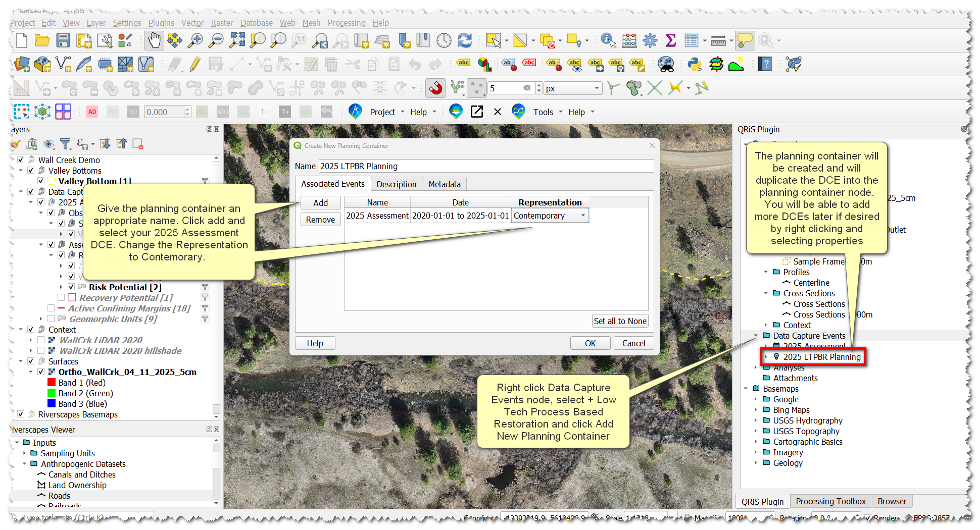Click the Statistical Summary sigma icon
The image size is (980, 530).
click(x=671, y=40)
